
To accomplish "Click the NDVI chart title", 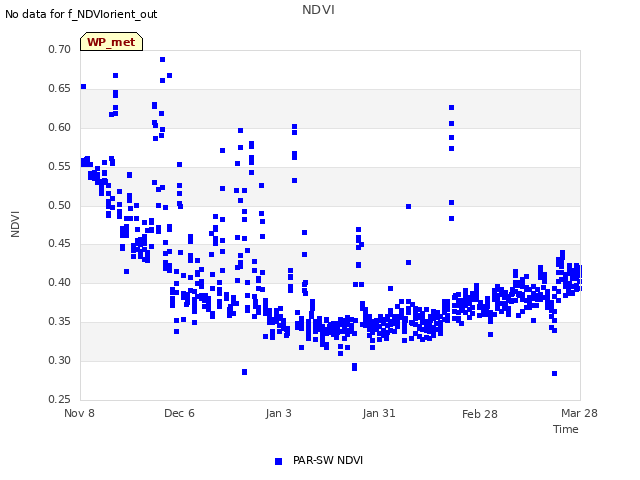I will [318, 10].
